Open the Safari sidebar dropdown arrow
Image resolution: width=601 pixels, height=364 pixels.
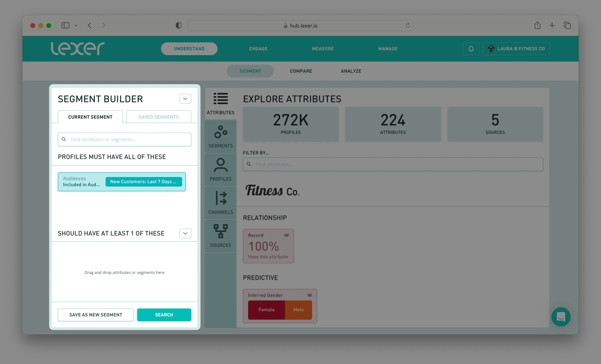tap(76, 25)
